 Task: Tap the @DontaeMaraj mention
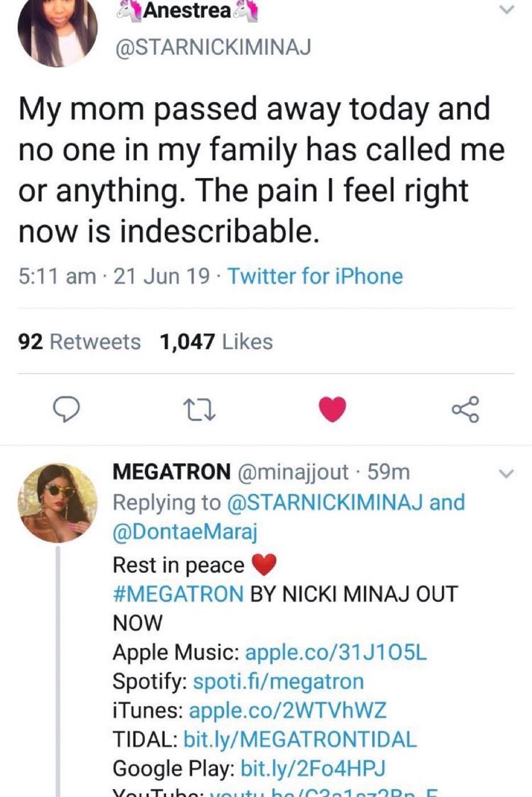pyautogui.click(x=184, y=532)
